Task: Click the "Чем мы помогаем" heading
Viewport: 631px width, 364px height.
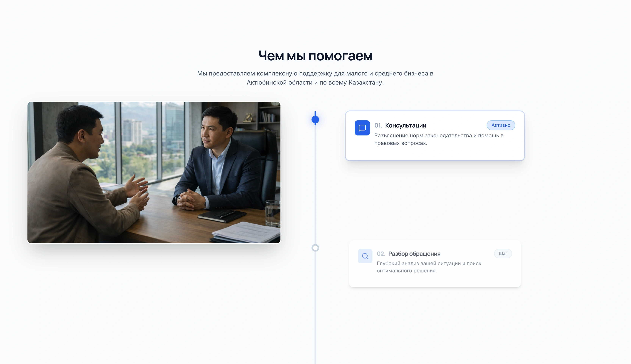Action: point(315,56)
